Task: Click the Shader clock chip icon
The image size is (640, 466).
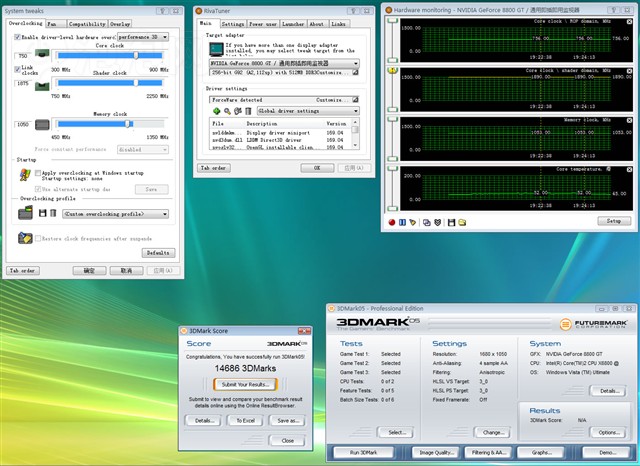Action: (x=42, y=86)
